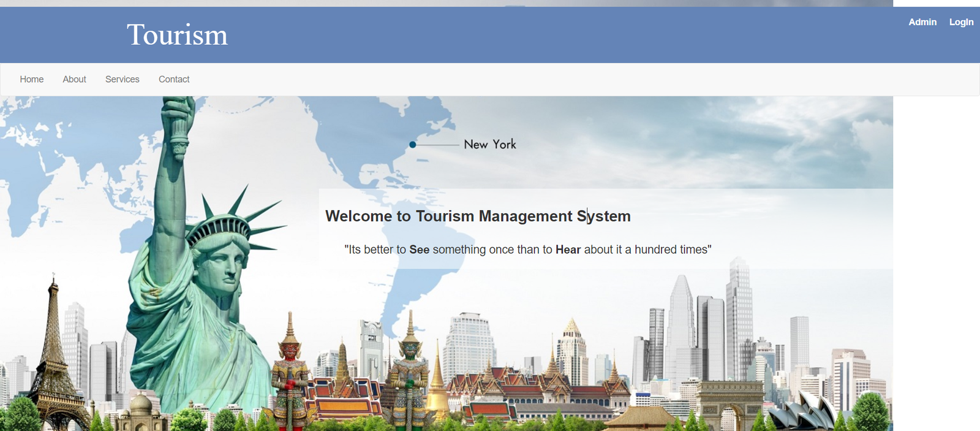Open the Contact navigation item
The width and height of the screenshot is (980, 431).
(174, 79)
